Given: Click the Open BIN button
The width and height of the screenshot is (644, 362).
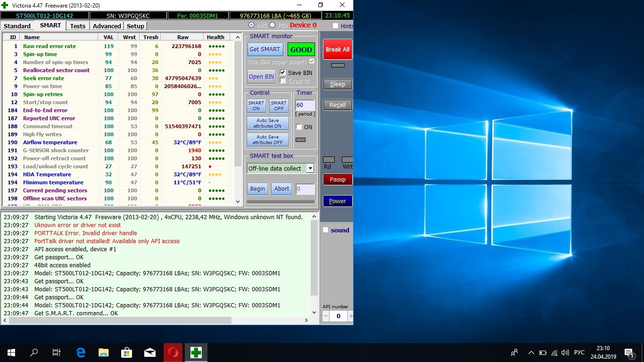Looking at the screenshot, I should tap(262, 77).
